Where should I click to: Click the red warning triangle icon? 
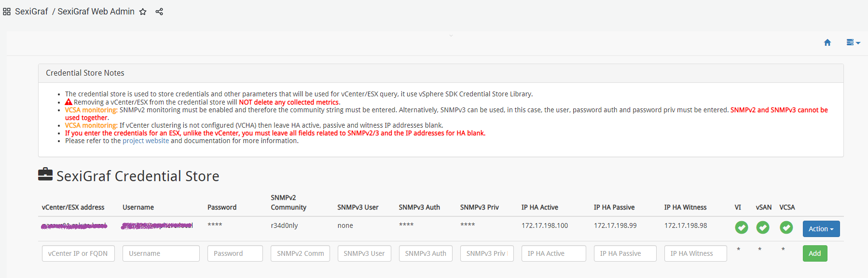(69, 102)
